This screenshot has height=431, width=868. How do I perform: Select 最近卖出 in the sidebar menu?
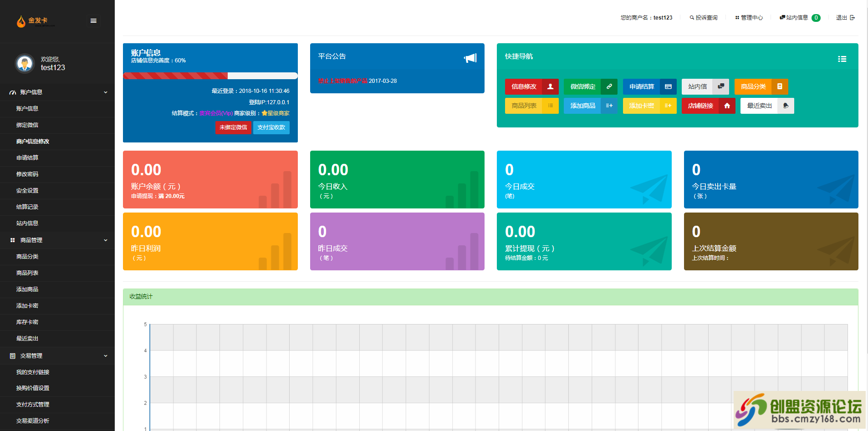(x=57, y=339)
